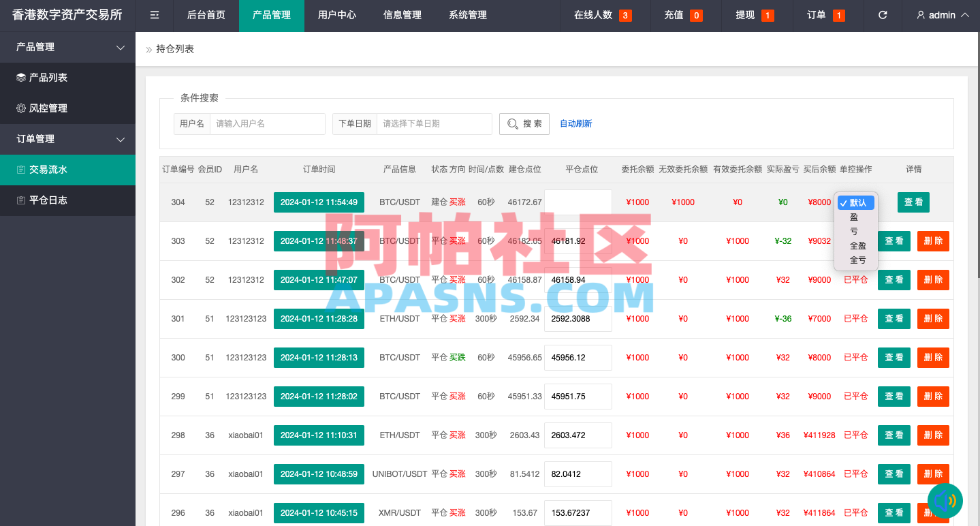Open the hamburger navigation menu
The width and height of the screenshot is (980, 526).
[154, 15]
